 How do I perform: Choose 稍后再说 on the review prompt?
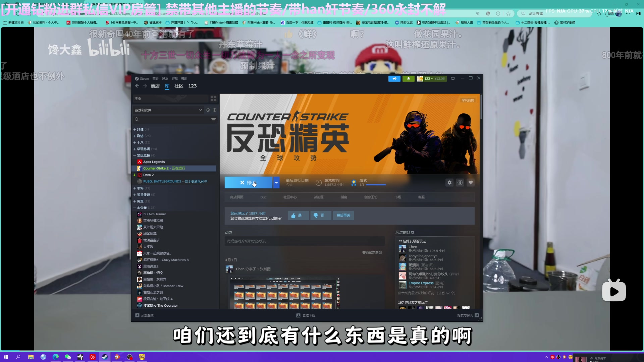coord(343,216)
